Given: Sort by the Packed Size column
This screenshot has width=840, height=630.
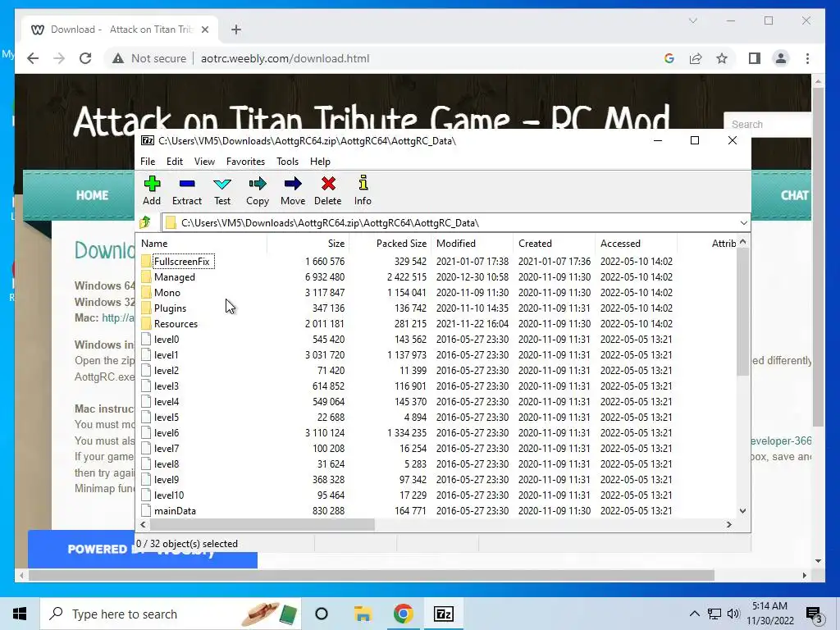Looking at the screenshot, I should [x=390, y=243].
